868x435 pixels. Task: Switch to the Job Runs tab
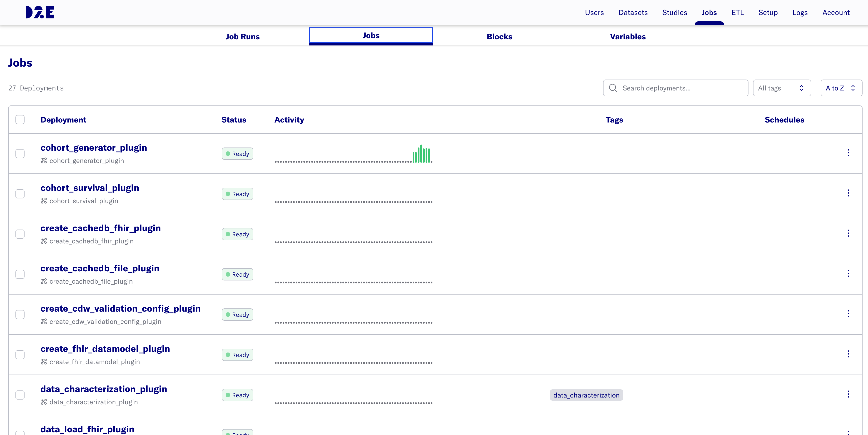pyautogui.click(x=242, y=36)
